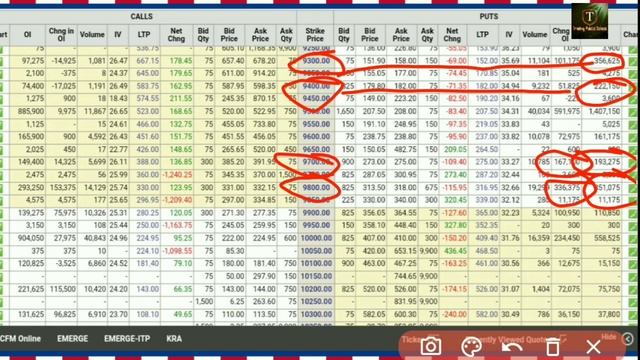Open CFM Online in bottom bar
The image size is (640, 360).
pos(20,339)
